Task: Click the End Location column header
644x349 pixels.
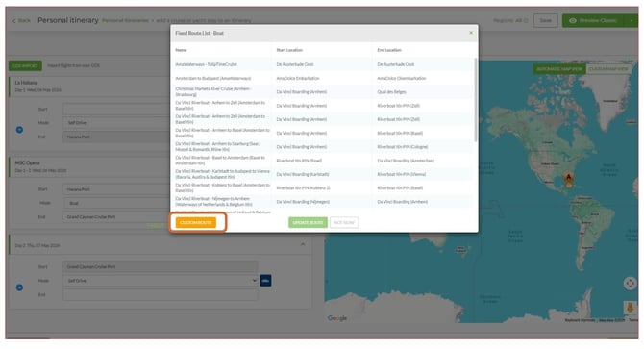Action: [x=389, y=50]
